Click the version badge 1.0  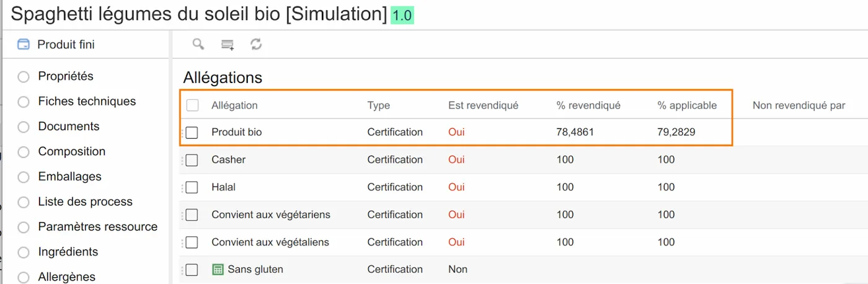[402, 16]
